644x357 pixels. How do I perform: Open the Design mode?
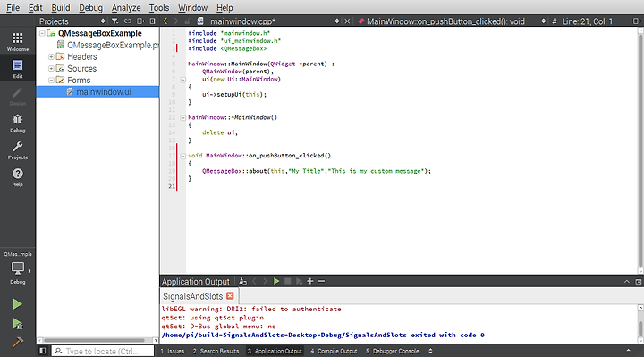click(18, 96)
